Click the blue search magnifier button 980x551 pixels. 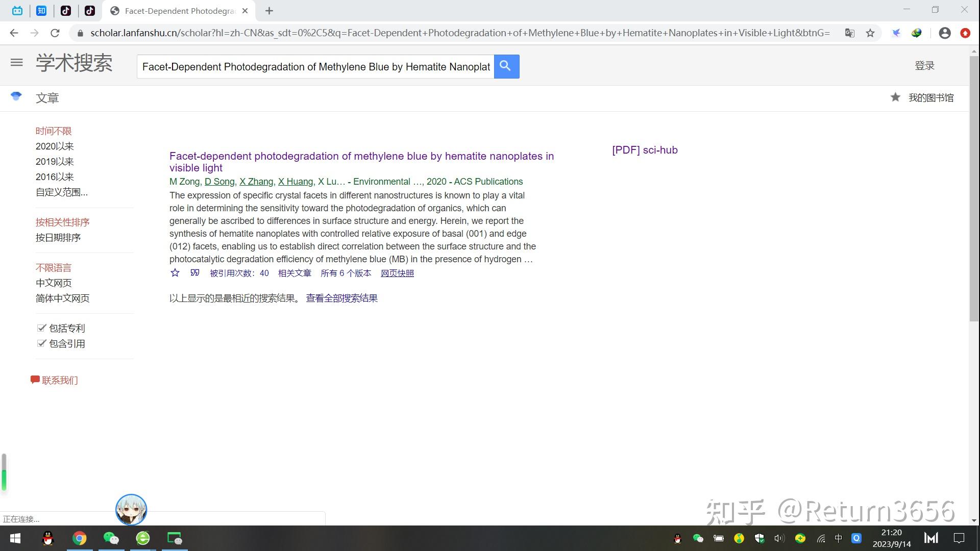506,66
